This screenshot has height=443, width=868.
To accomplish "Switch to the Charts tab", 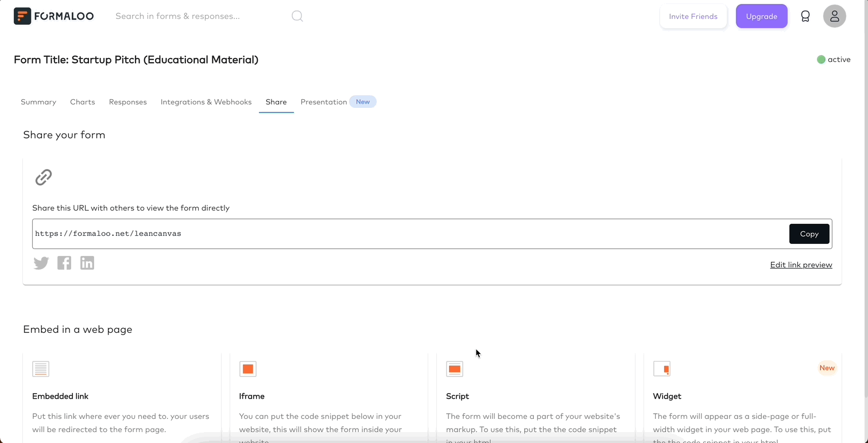I will coord(82,102).
